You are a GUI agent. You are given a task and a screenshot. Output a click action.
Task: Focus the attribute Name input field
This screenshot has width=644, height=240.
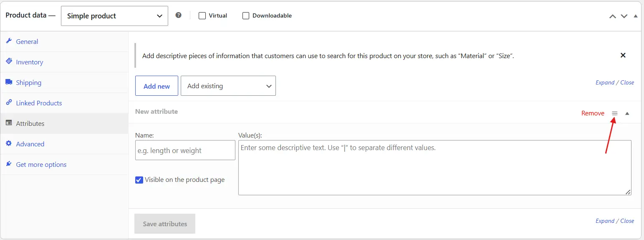(185, 150)
